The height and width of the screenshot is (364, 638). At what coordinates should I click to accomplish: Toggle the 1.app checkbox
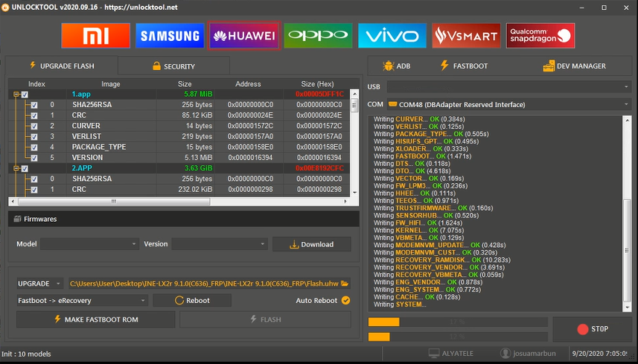click(x=25, y=95)
